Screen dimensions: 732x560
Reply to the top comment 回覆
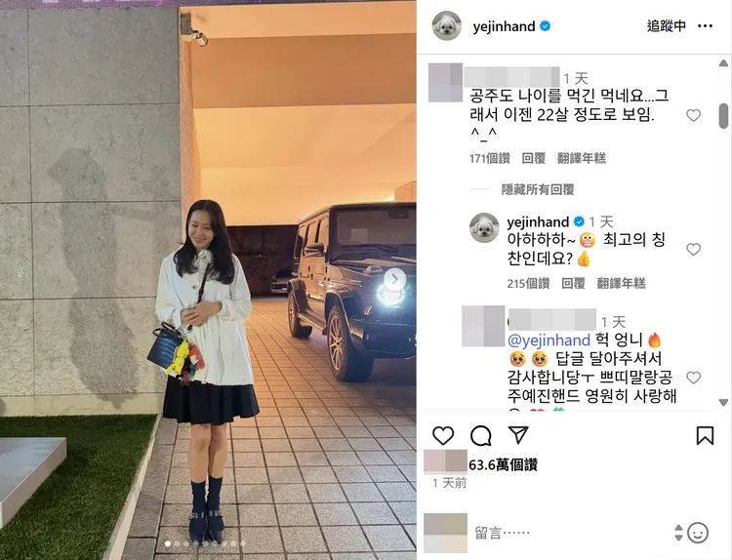click(534, 159)
